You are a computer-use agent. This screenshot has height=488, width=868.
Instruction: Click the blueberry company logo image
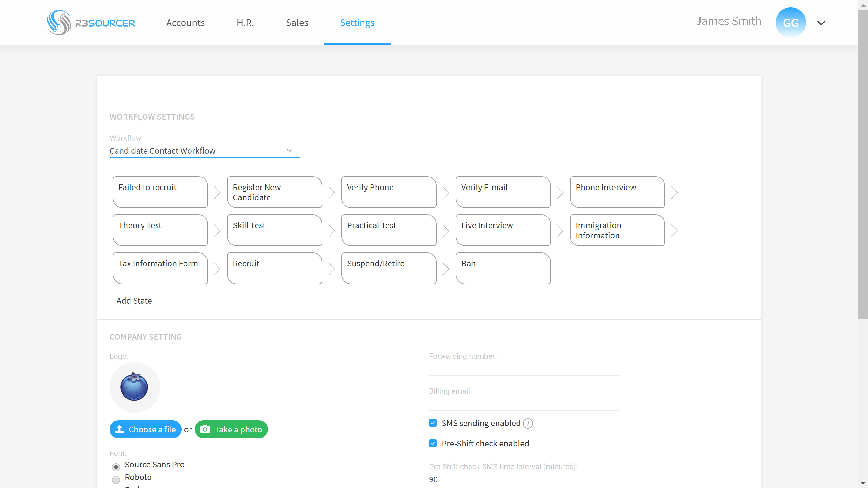[134, 387]
